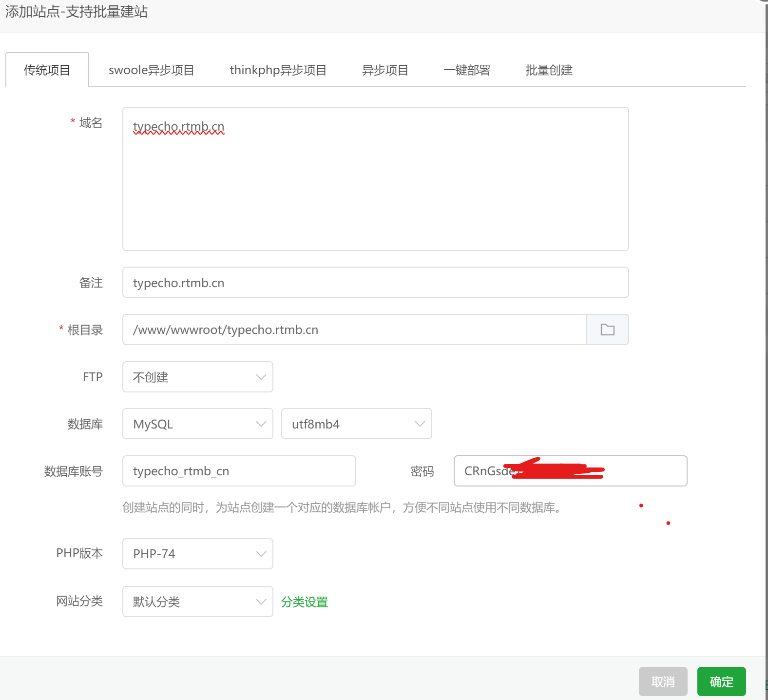Open the 批量创建 tab

click(549, 70)
